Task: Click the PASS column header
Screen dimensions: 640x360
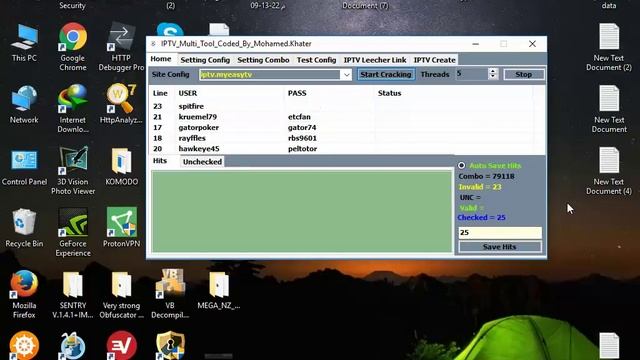Action: tap(297, 93)
